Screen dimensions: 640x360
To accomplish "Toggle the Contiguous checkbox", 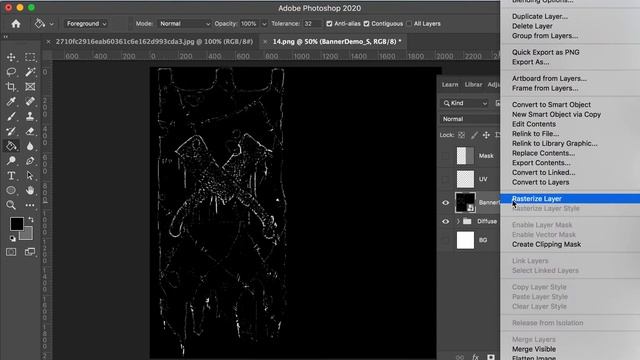I will click(366, 24).
